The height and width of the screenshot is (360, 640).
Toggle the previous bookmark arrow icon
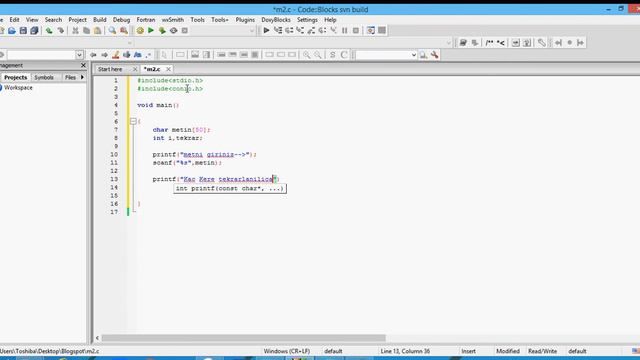558,42
